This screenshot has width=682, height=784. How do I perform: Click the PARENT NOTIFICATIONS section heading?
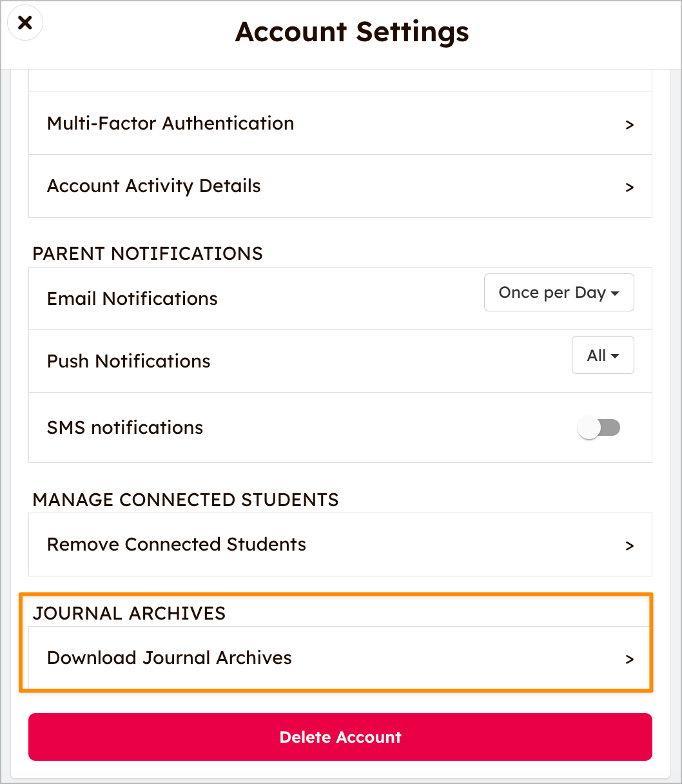[148, 254]
